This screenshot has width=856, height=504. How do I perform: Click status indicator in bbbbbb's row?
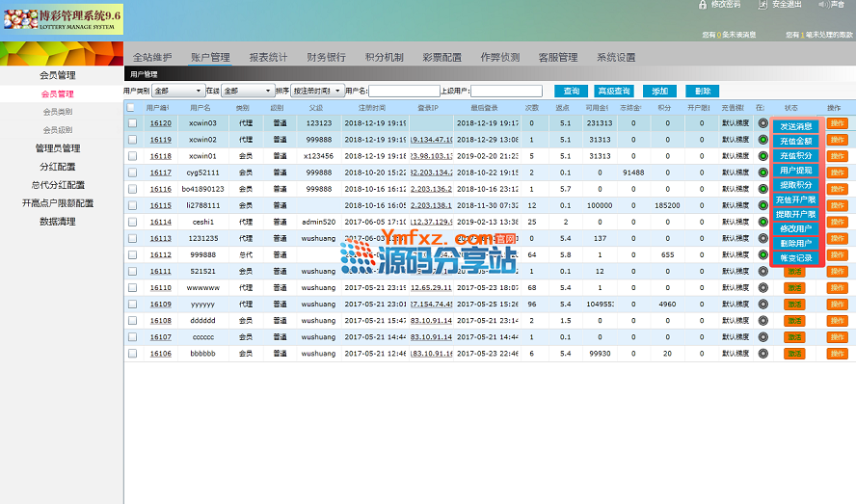(x=763, y=353)
